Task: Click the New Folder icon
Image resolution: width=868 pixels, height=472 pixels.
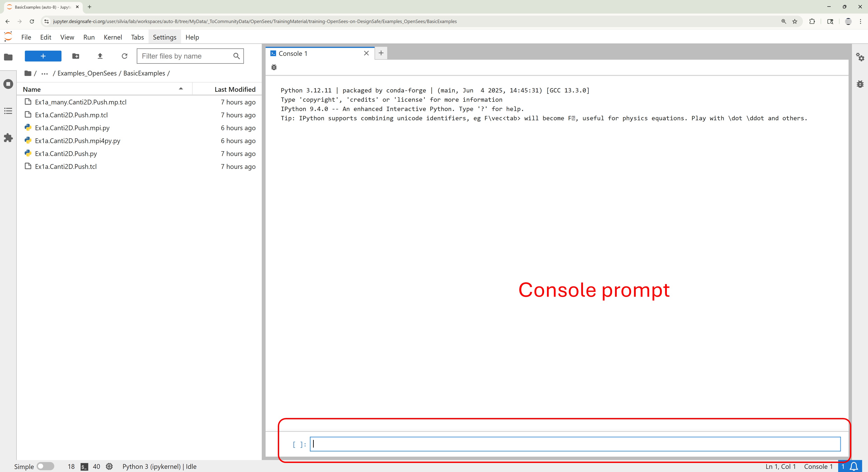Action: (75, 56)
